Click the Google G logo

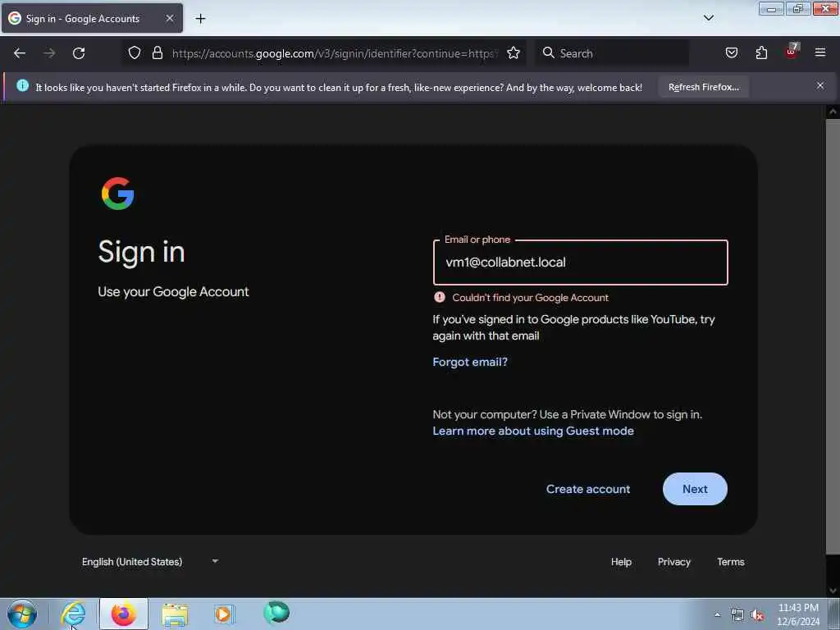tap(117, 194)
